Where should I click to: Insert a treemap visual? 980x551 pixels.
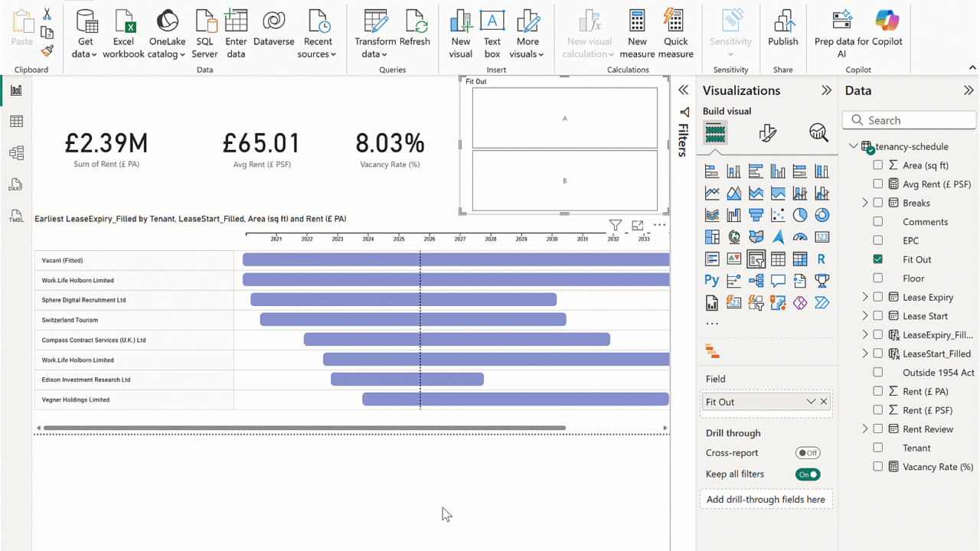pos(712,237)
